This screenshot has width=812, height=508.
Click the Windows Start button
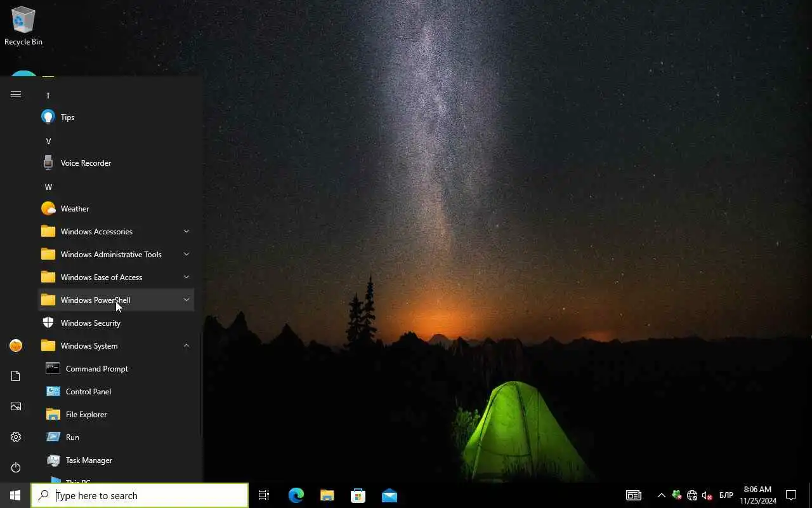click(15, 495)
